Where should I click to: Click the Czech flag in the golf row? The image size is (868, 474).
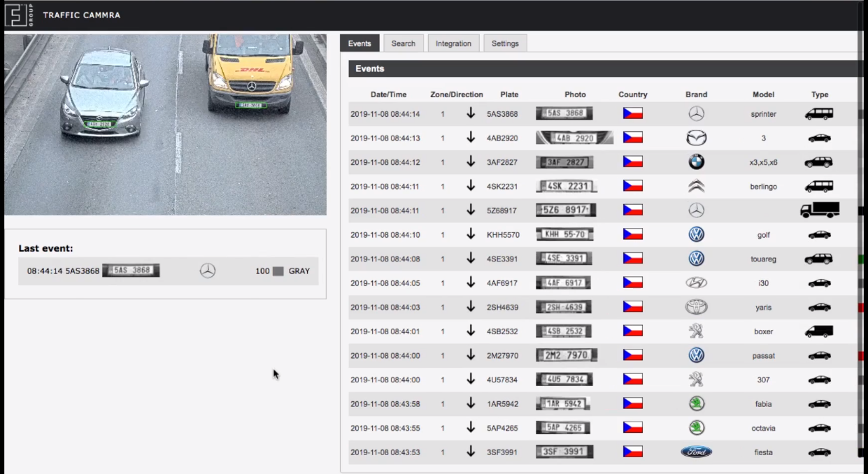(x=633, y=234)
